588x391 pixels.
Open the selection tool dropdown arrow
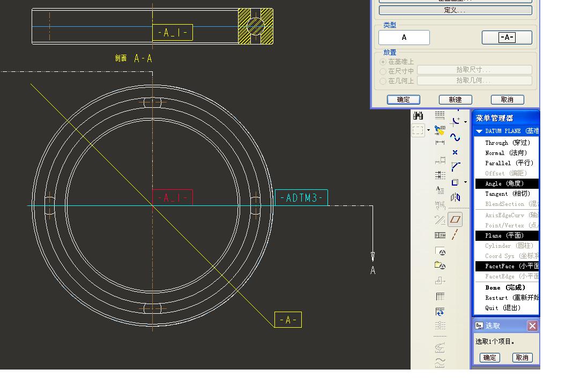coord(428,130)
